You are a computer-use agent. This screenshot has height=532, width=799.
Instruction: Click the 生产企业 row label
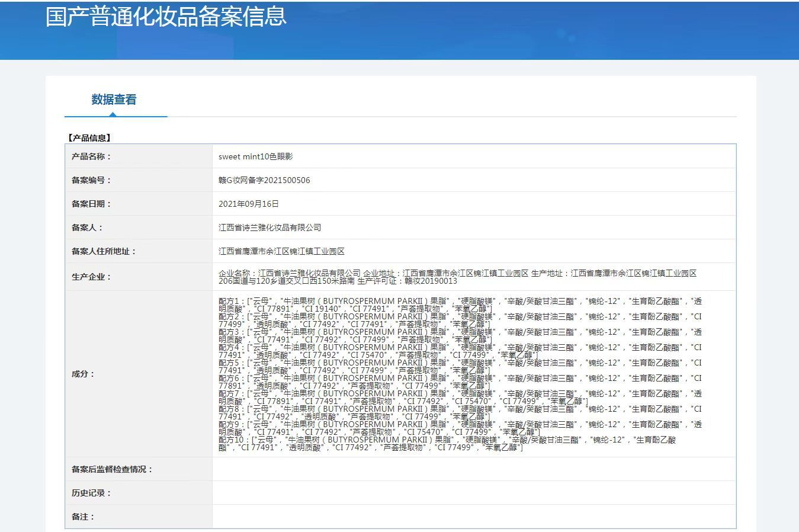coord(91,277)
